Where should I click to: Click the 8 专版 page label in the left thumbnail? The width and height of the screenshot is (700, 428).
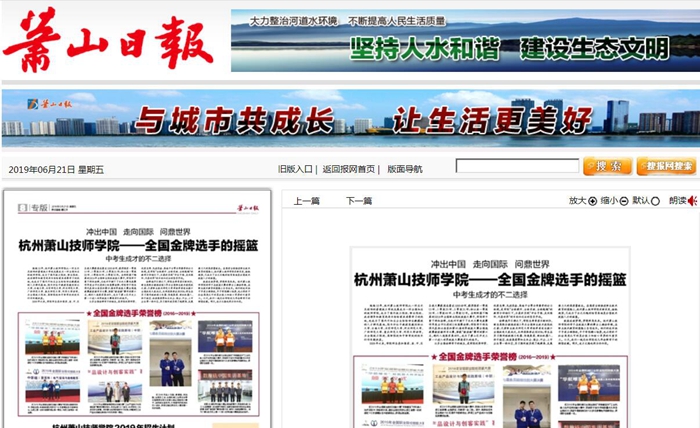point(33,208)
